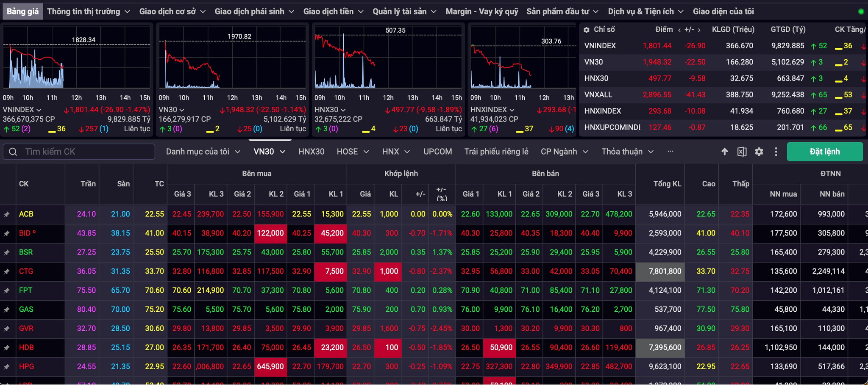Toggle pin for CTG row
This screenshot has width=868, height=385.
click(7, 271)
